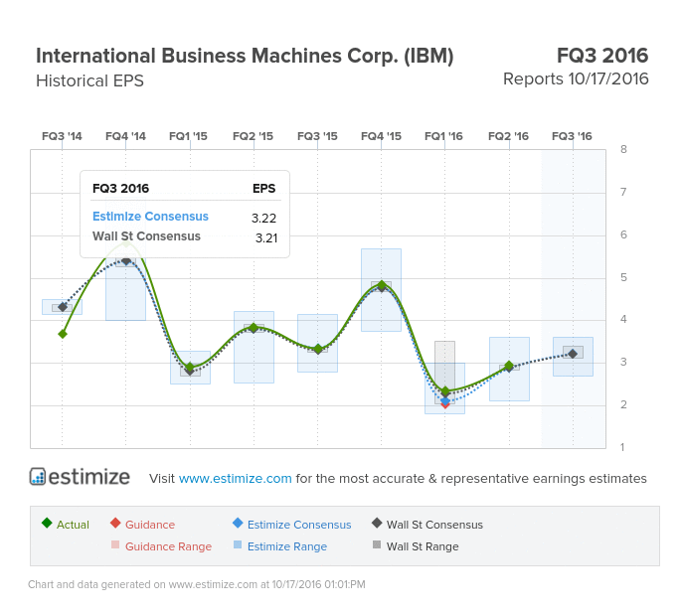The height and width of the screenshot is (616, 681).
Task: Click the y-axis value 5
Action: click(x=623, y=277)
